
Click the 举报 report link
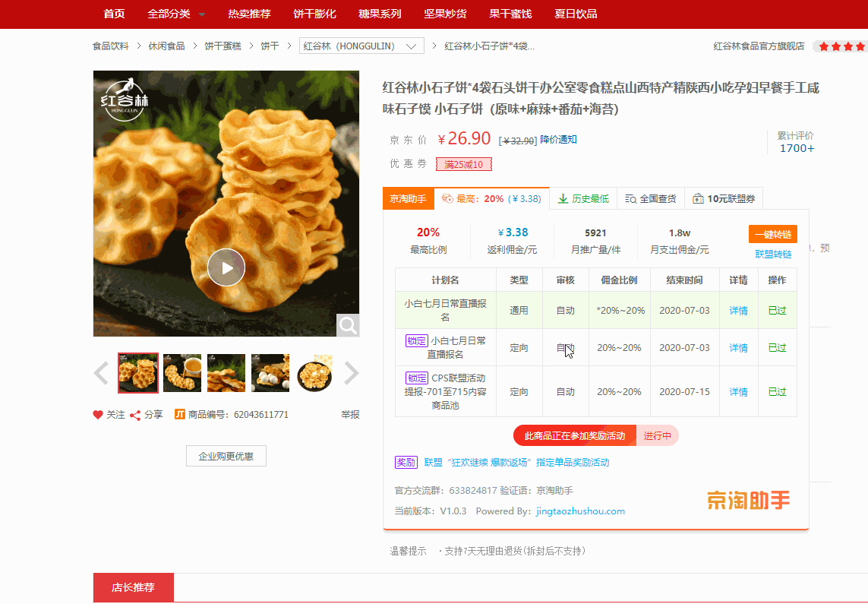(350, 414)
